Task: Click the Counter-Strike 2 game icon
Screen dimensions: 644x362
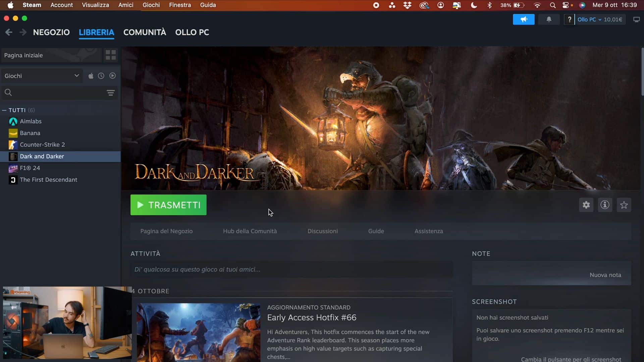Action: point(13,145)
